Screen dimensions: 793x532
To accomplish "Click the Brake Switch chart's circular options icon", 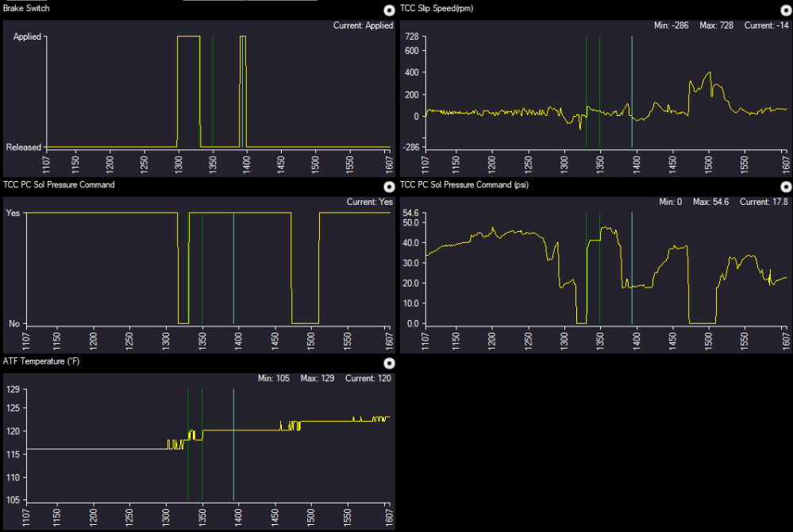I will (388, 11).
